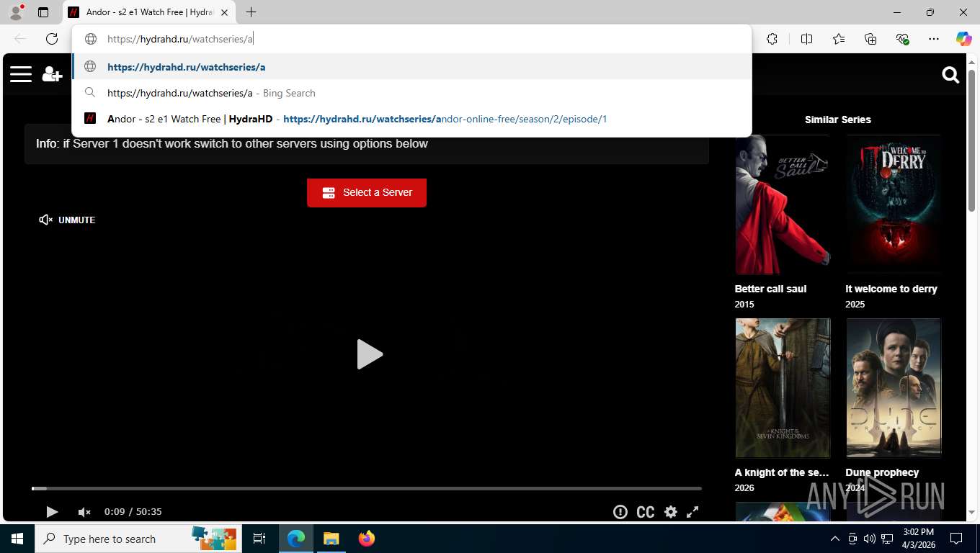Viewport: 980px width, 553px height.
Task: Click the A knight of the se... title link
Action: pos(782,472)
